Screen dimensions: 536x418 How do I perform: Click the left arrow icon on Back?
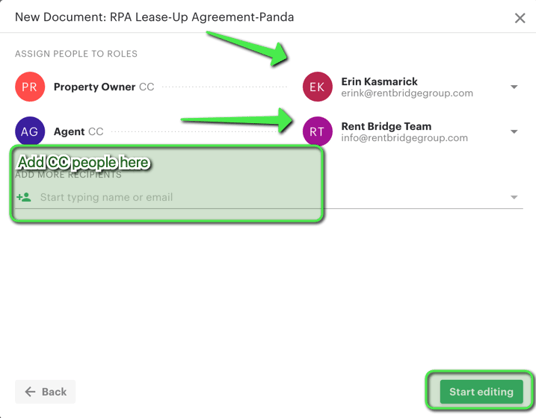click(30, 392)
